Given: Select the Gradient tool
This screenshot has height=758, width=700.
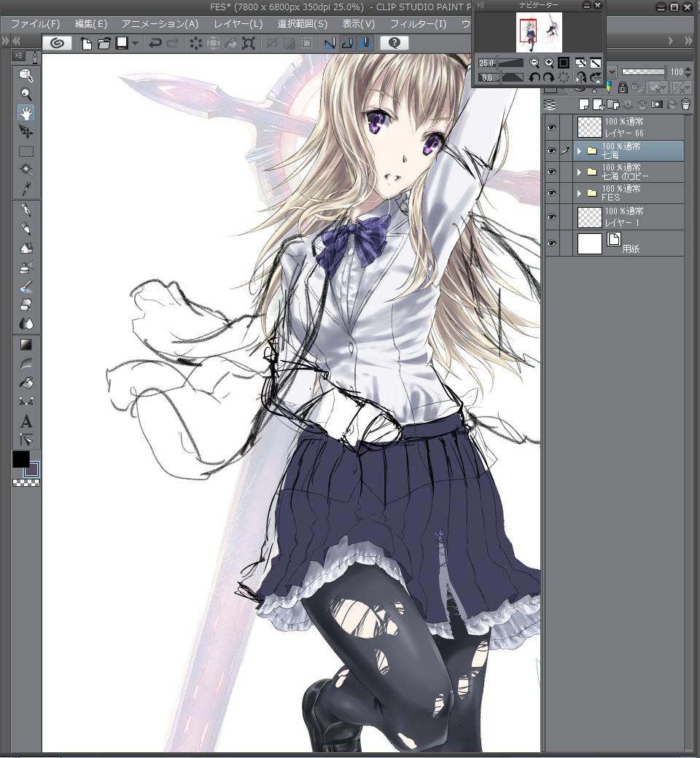Looking at the screenshot, I should point(26,345).
